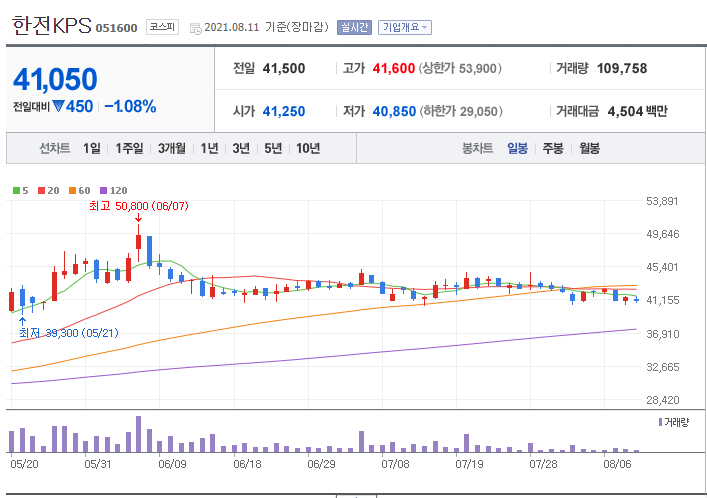707x498 pixels.
Task: Click the 실시간 real-time button
Action: pos(354,28)
